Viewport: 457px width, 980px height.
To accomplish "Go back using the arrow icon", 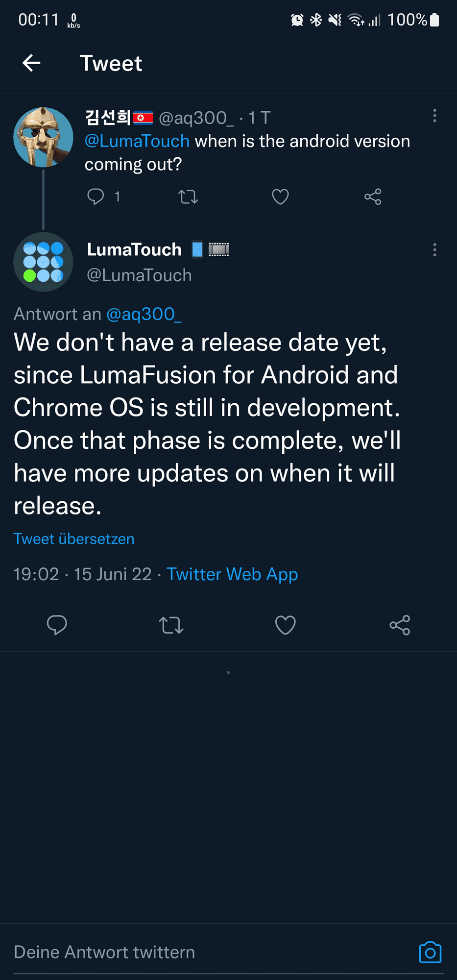I will coord(31,63).
